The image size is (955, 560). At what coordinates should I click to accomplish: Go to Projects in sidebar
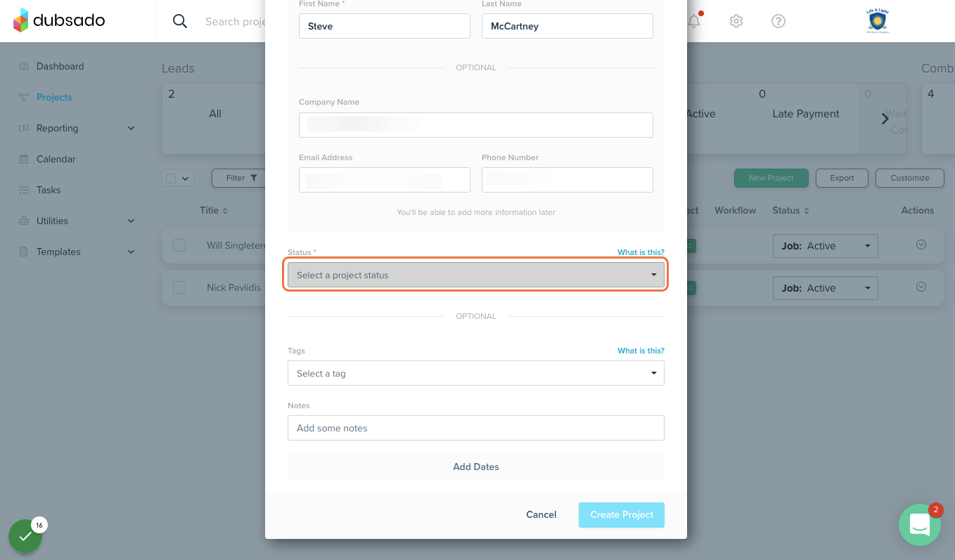(54, 97)
